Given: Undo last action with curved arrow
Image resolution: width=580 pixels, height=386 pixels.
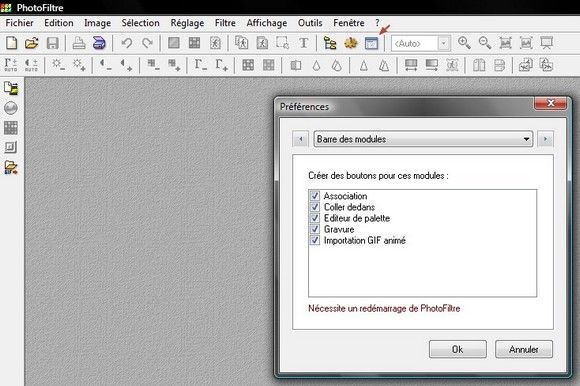Looking at the screenshot, I should point(127,43).
